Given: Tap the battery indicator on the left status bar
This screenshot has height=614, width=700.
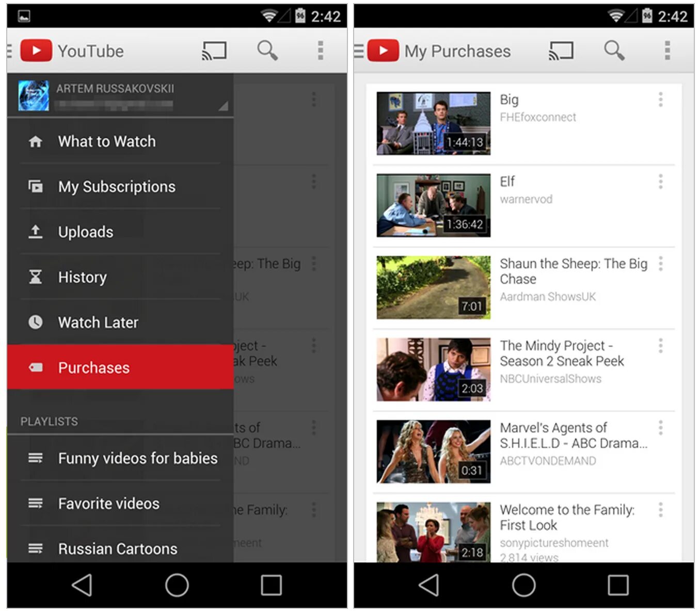Looking at the screenshot, I should pyautogui.click(x=300, y=16).
